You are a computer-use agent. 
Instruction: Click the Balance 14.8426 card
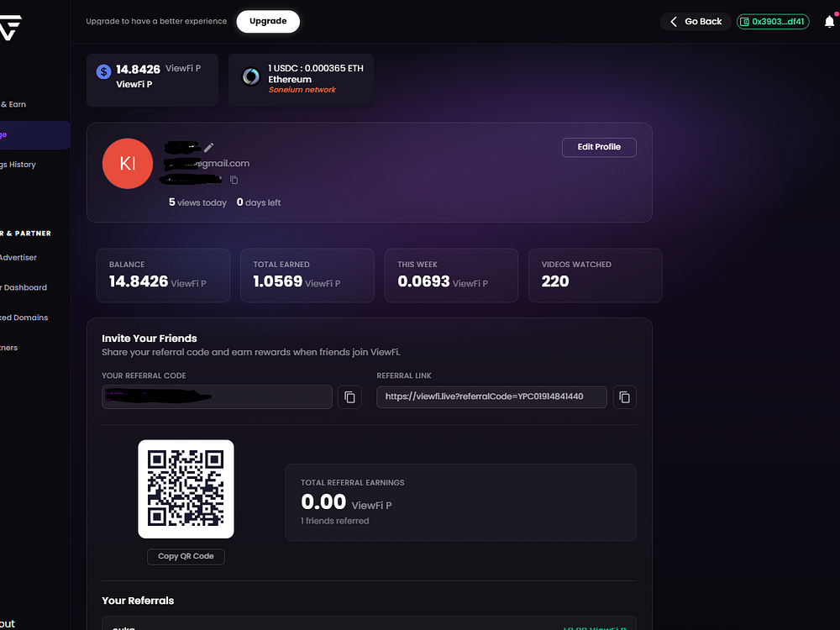click(163, 276)
